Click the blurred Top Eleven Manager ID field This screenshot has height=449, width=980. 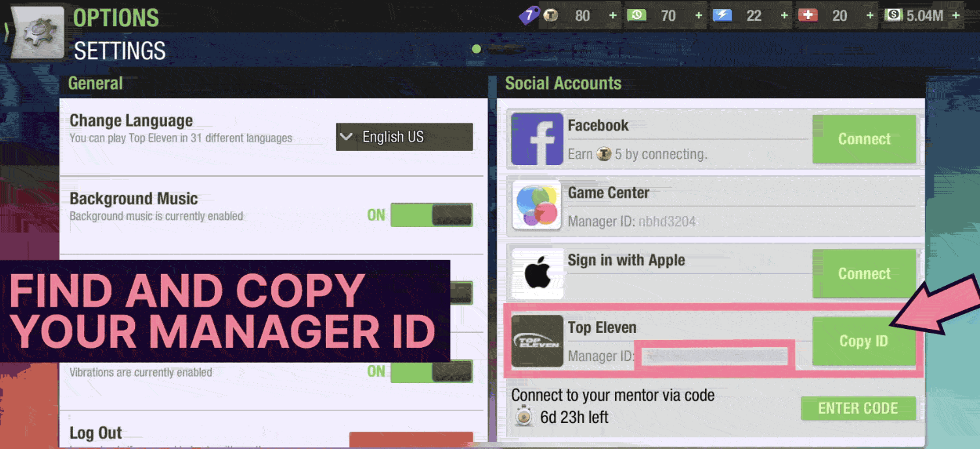pyautogui.click(x=715, y=357)
